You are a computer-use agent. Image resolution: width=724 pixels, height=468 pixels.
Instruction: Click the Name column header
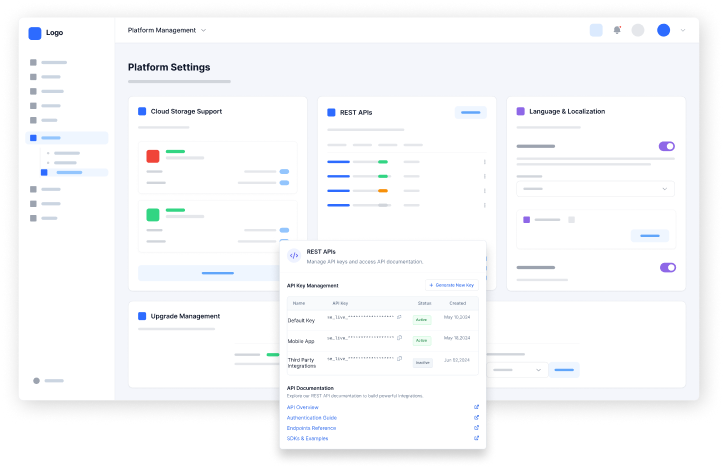[299, 303]
